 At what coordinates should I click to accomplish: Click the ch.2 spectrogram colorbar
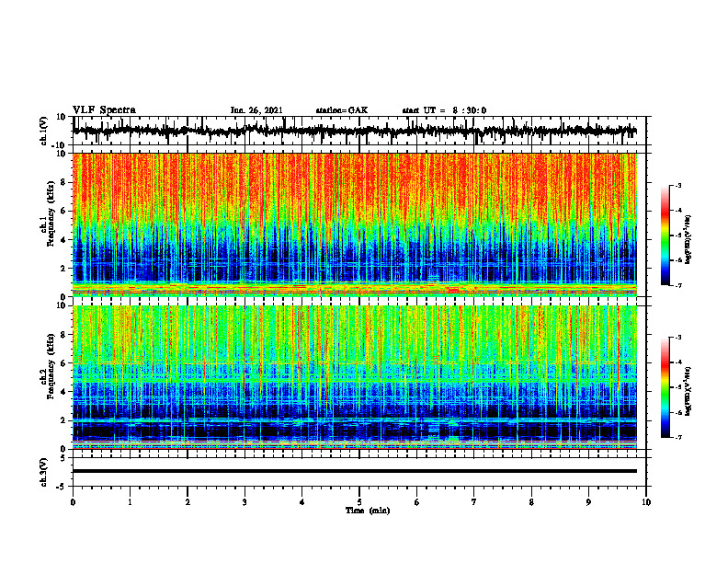pyautogui.click(x=665, y=387)
